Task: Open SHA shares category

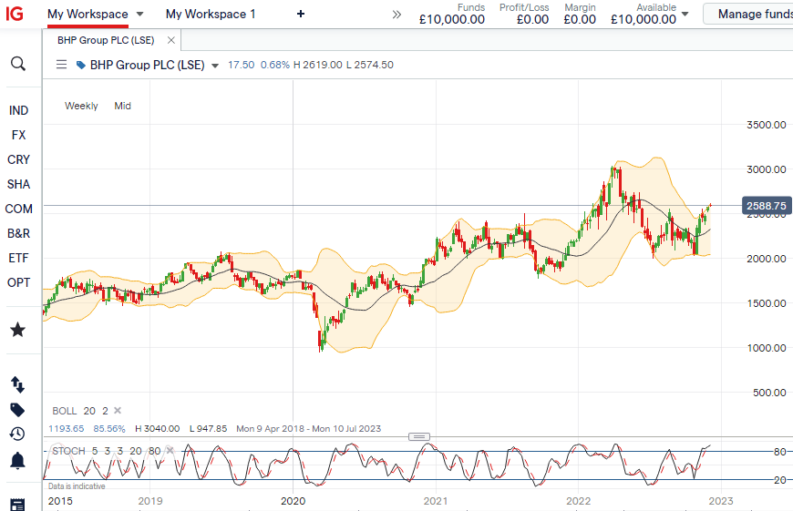Action: pyautogui.click(x=18, y=184)
